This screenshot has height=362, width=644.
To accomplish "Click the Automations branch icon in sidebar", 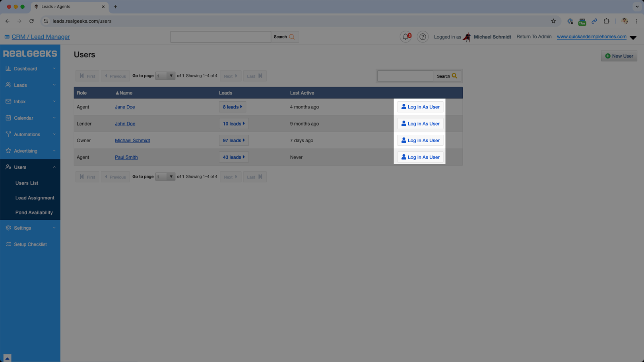I will click(x=8, y=134).
